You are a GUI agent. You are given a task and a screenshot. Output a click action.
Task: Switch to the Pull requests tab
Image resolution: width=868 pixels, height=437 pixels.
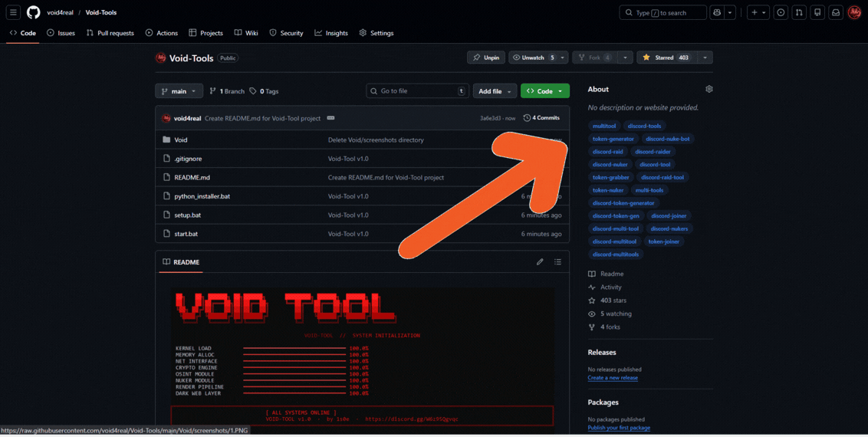click(x=110, y=33)
